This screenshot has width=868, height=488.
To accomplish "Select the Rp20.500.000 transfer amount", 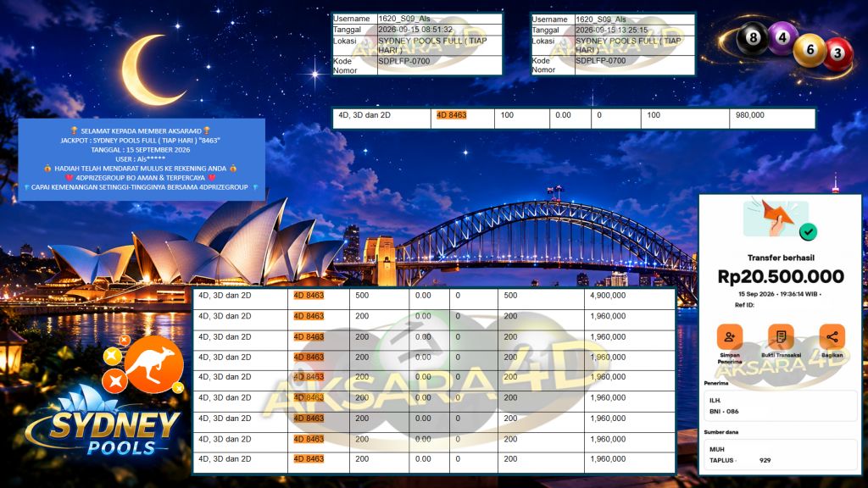I will click(781, 276).
